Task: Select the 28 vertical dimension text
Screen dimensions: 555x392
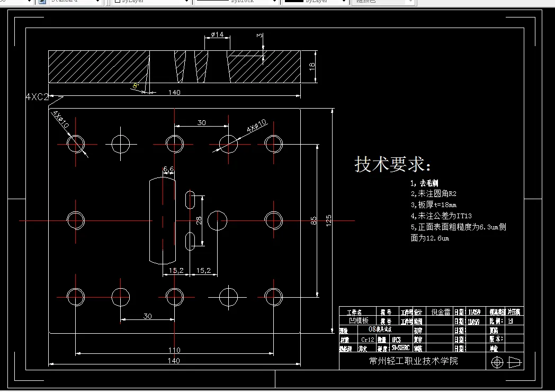Action: click(x=199, y=220)
